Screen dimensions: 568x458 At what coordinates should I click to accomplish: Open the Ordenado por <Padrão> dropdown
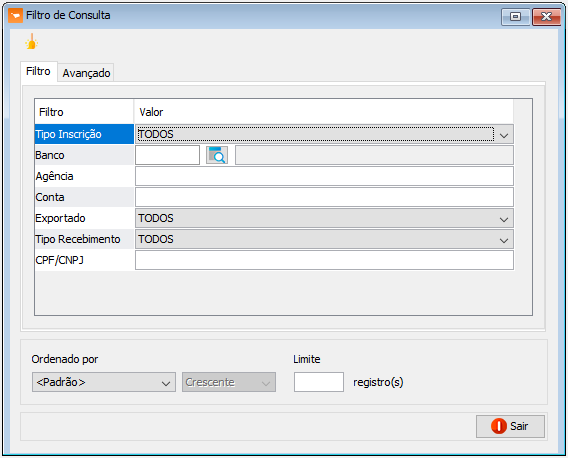(x=104, y=382)
